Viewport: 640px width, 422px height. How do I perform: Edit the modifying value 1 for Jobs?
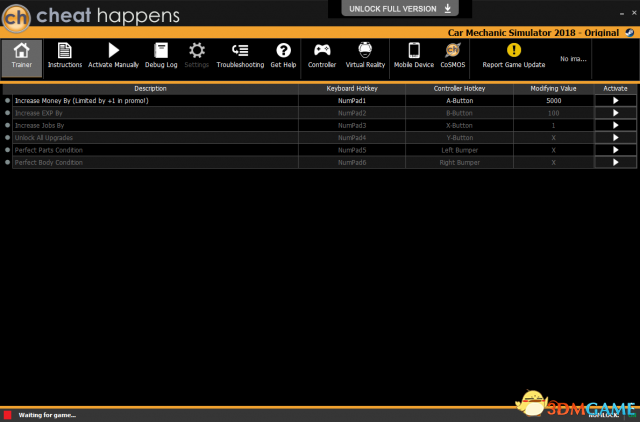pos(553,125)
